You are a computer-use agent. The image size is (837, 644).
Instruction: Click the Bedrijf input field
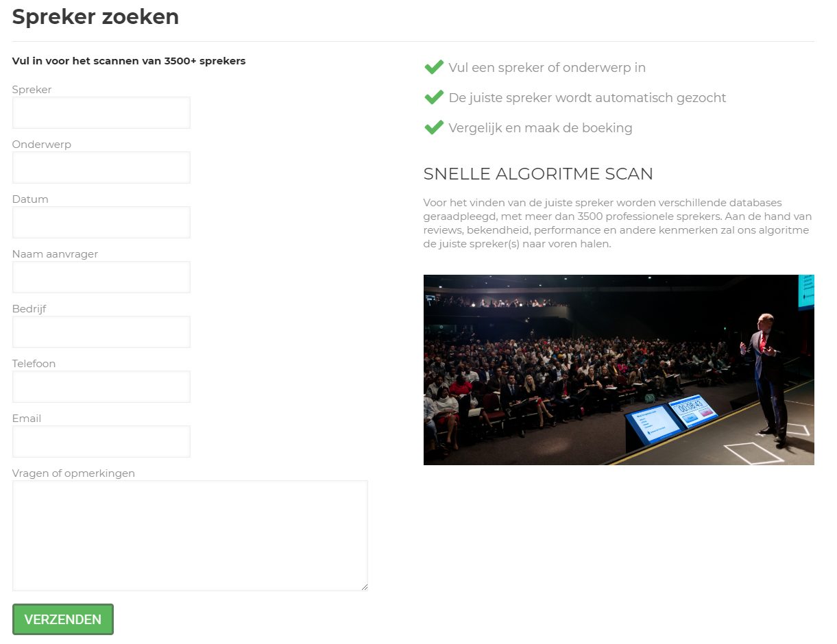(x=101, y=332)
